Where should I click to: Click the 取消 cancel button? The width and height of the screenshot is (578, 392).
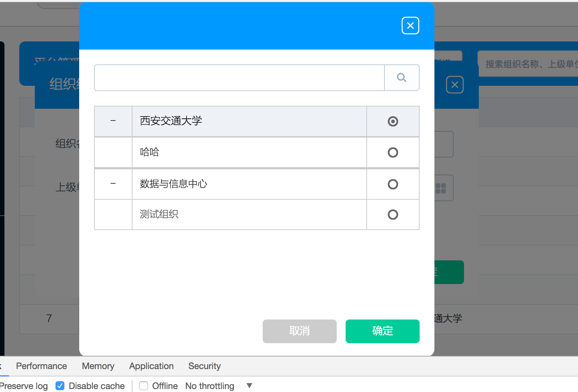pyautogui.click(x=299, y=331)
